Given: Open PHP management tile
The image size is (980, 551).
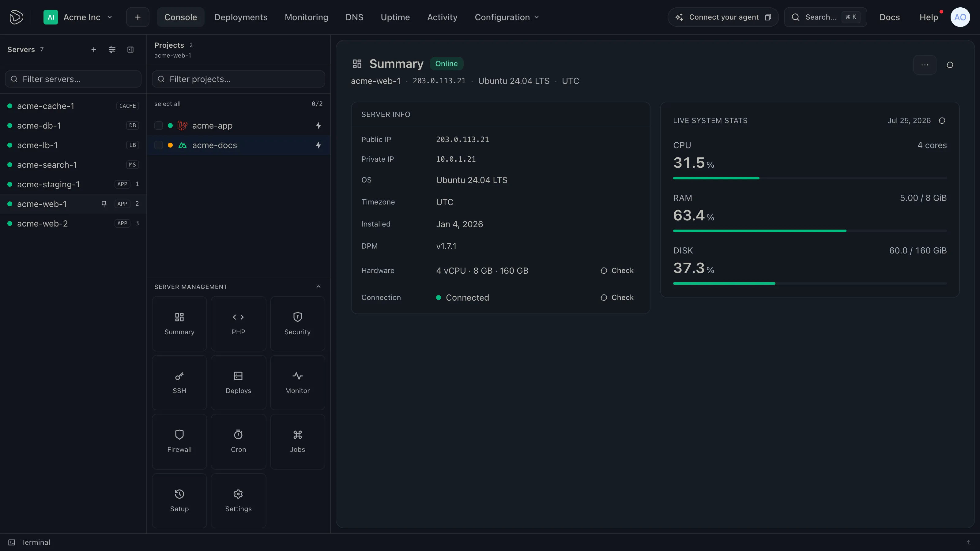Looking at the screenshot, I should click(239, 324).
